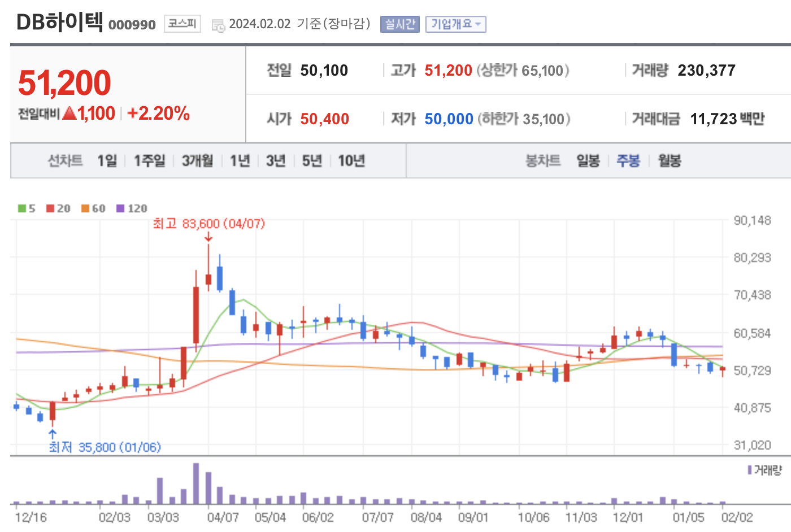Click the 최저 35,800 (01/06) label
Screen dimensions: 791x532
point(105,447)
